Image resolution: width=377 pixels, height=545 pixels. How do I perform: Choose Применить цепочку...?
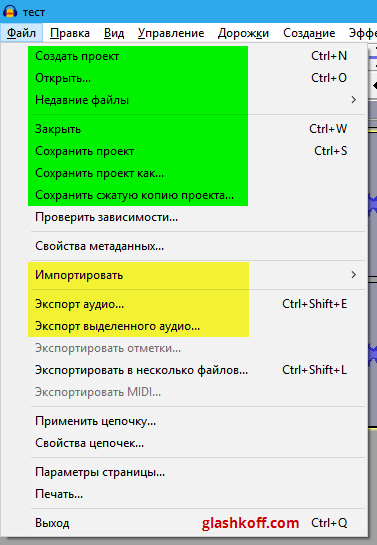[184, 421]
